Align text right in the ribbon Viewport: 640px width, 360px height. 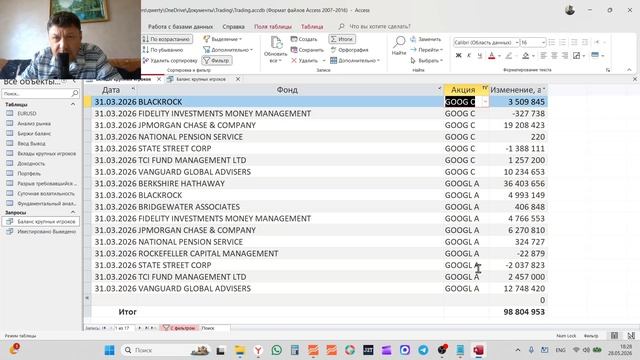[564, 56]
